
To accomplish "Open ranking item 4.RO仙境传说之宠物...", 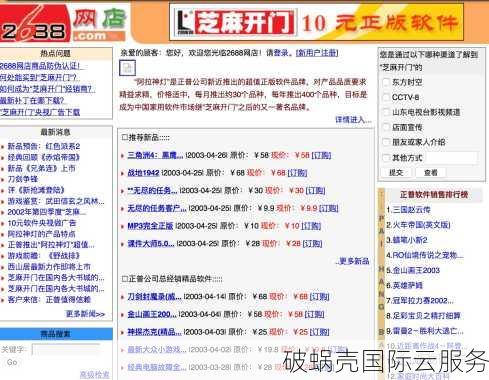I will (x=425, y=255).
